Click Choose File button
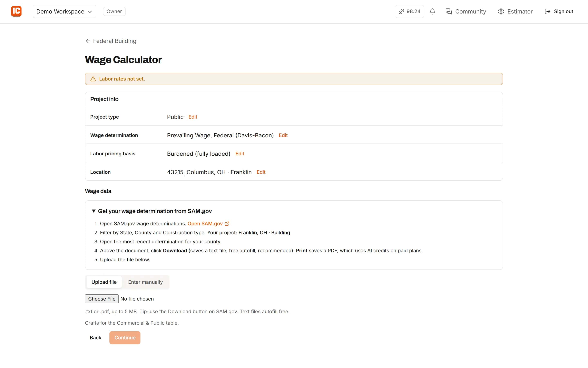 coord(102,299)
